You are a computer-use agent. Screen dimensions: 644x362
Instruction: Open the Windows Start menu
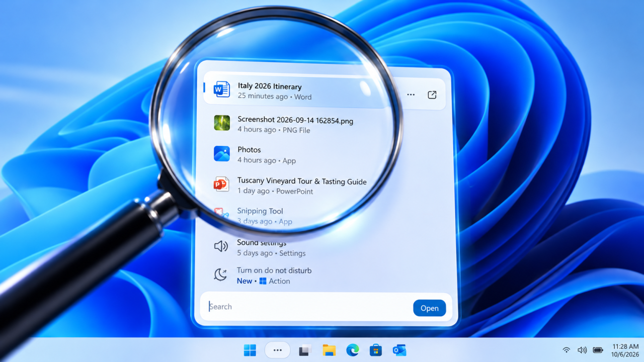250,350
